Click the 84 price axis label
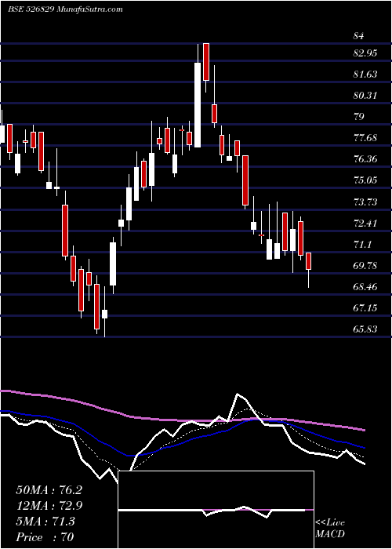The width and height of the screenshot is (392, 549). coord(359,36)
